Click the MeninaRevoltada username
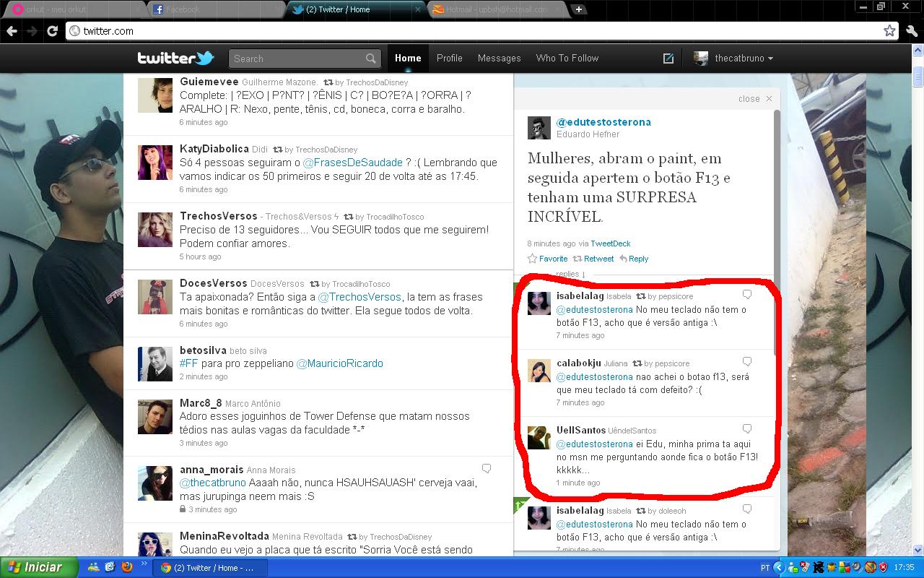This screenshot has height=578, width=924. pyautogui.click(x=224, y=536)
